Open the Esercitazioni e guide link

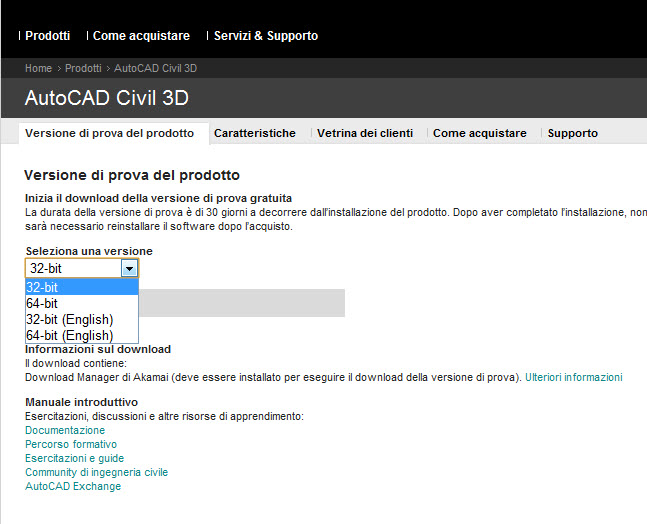74,458
